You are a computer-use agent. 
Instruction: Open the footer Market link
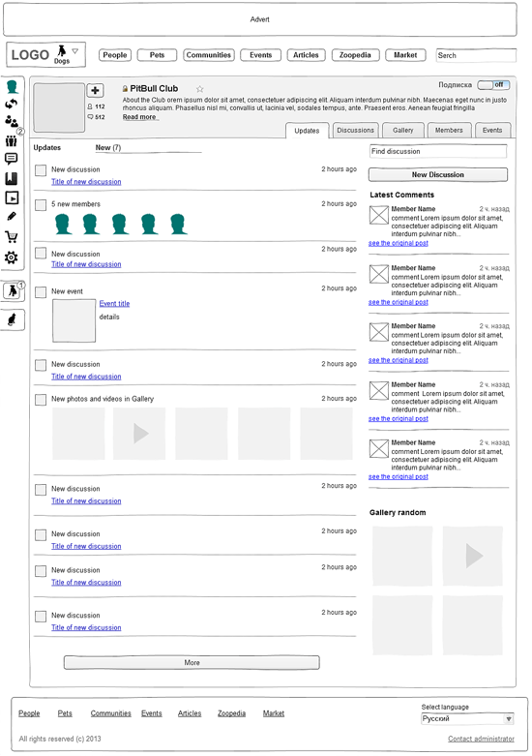pos(274,713)
